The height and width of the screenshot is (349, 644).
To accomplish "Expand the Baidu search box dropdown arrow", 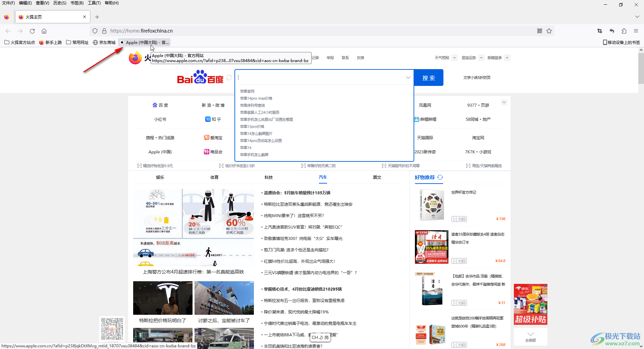I will [408, 78].
